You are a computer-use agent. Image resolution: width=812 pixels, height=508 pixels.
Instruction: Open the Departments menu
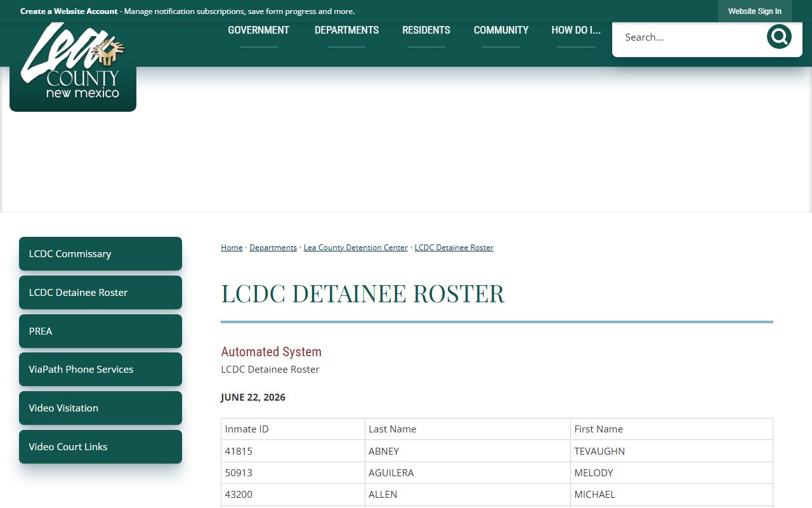[346, 30]
